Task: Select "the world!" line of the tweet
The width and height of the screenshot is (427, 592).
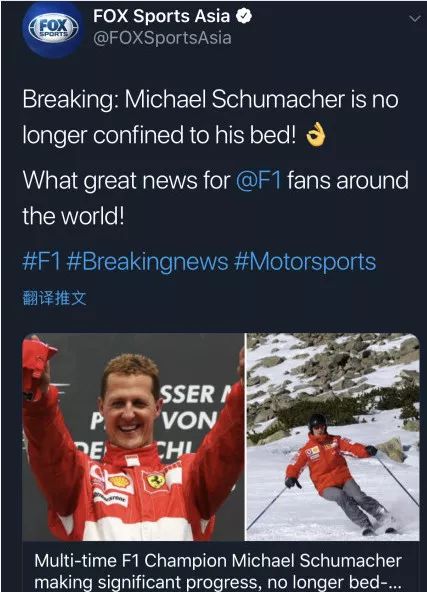Action: [73, 216]
